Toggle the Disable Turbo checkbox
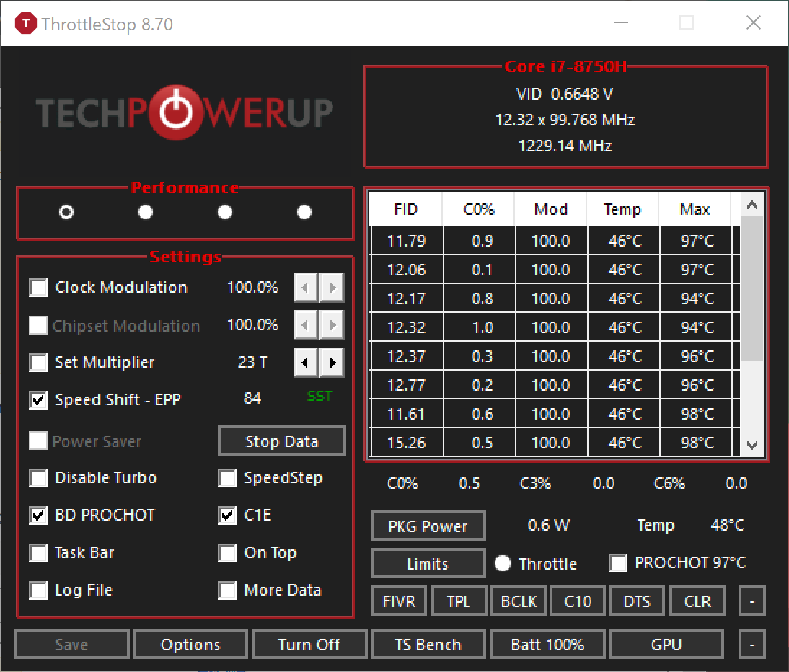The width and height of the screenshot is (789, 672). [38, 478]
